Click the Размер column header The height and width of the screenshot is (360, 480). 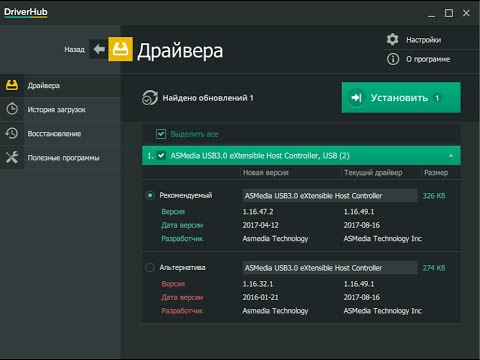tap(436, 172)
